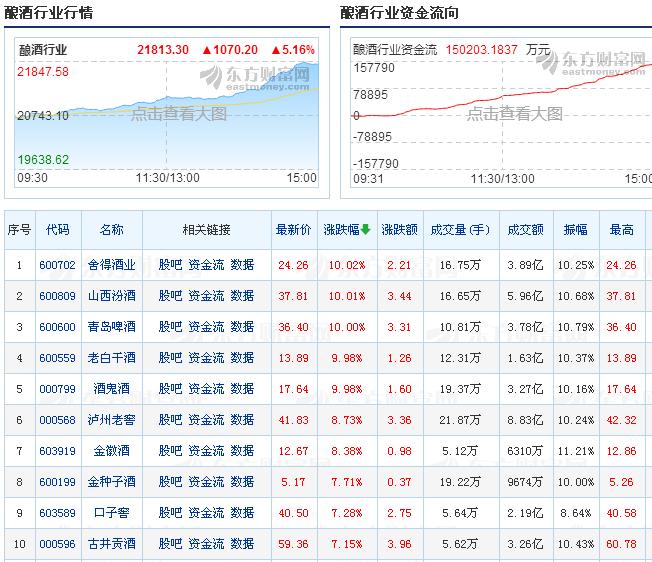Viewport: 652px width, 562px height.
Task: Open stock code 600600 link
Action: pyautogui.click(x=57, y=327)
